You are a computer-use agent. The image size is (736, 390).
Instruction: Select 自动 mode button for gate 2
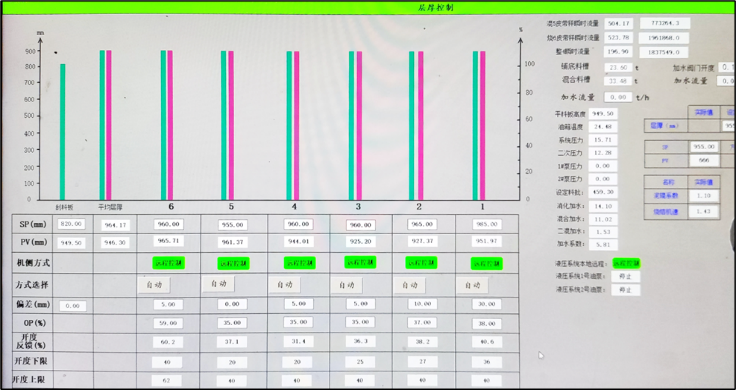click(x=410, y=285)
